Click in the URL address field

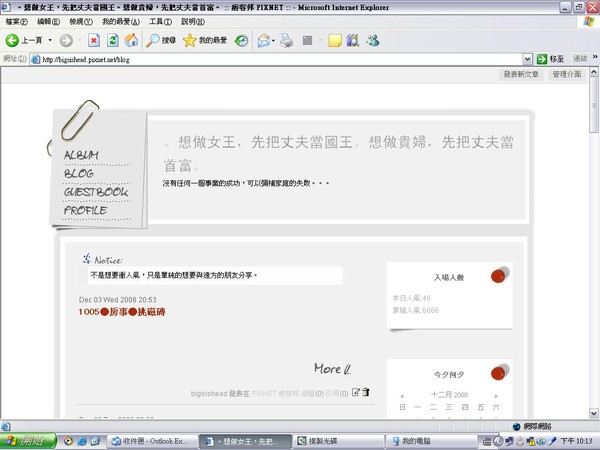[x=280, y=60]
